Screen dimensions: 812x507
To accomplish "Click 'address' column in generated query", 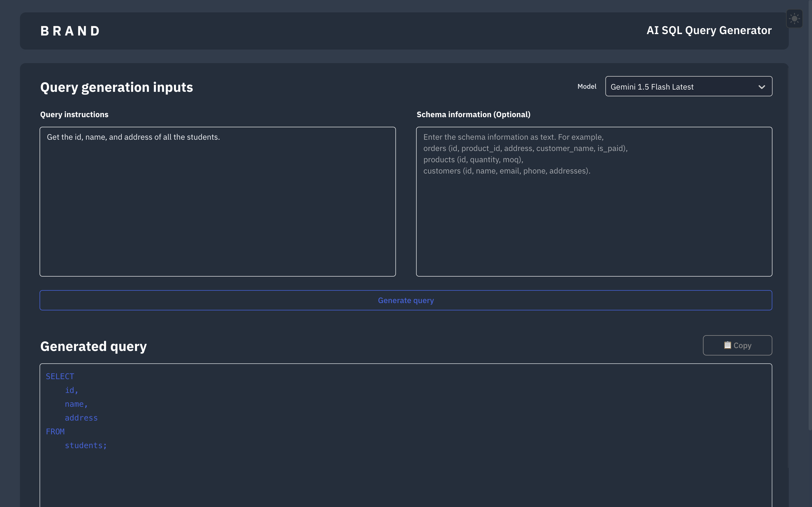I will (81, 418).
